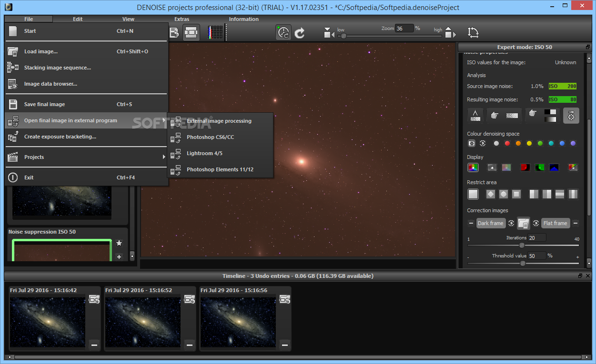
Task: Choose Stacking image sequence...
Action: 86,68
